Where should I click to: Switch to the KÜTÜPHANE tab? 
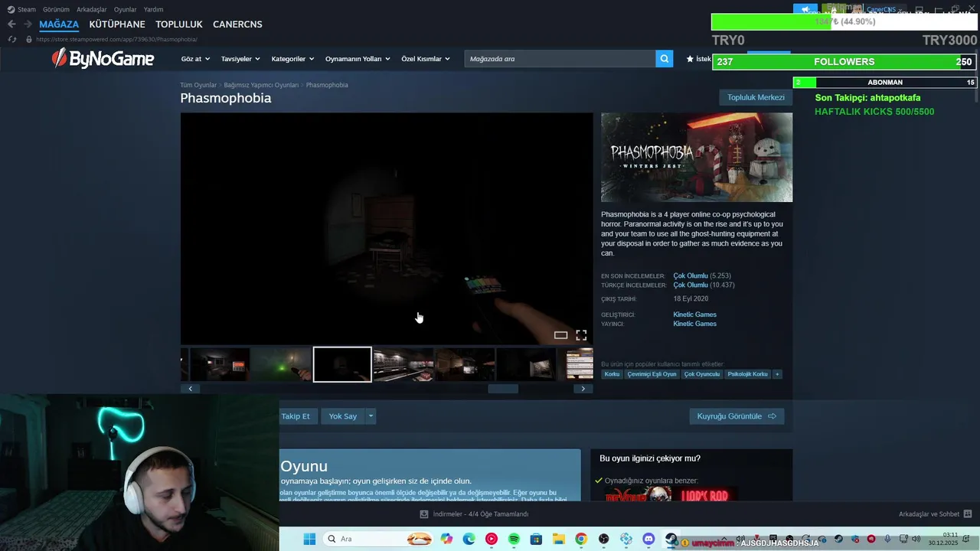pyautogui.click(x=117, y=24)
